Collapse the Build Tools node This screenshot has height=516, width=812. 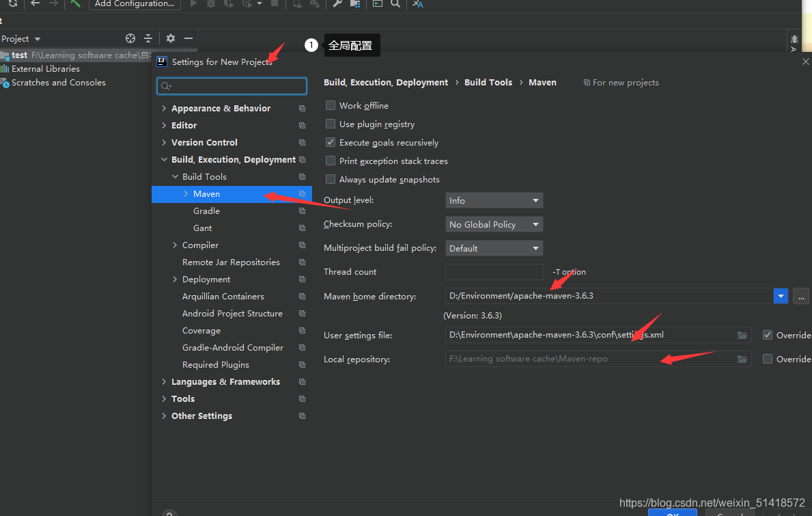(x=175, y=176)
